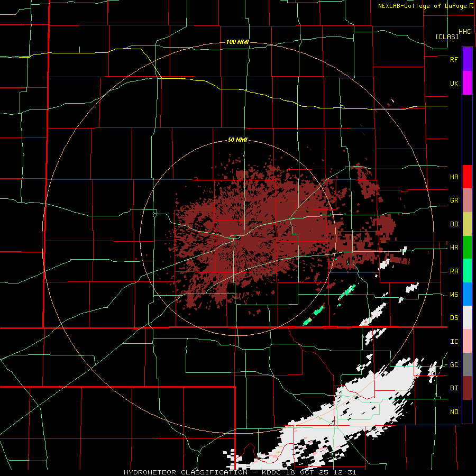Select the HA red legend swatch
The image size is (476, 476).
point(467,177)
